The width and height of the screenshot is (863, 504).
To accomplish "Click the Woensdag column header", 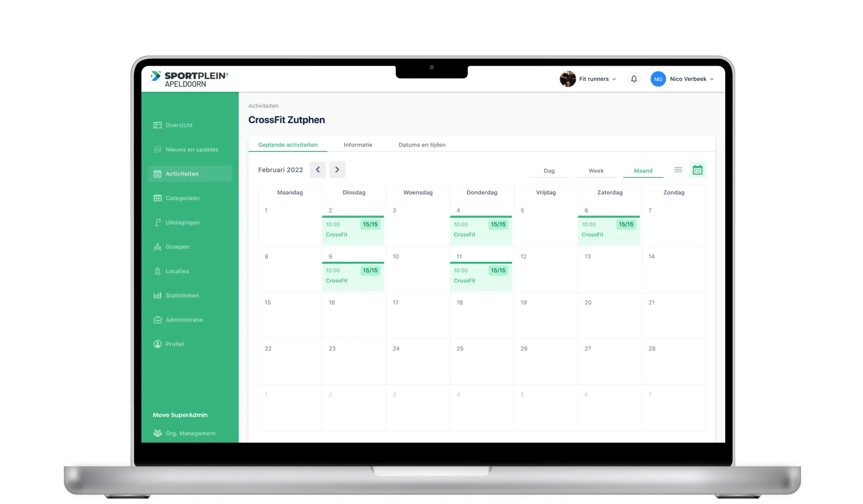I will pyautogui.click(x=418, y=192).
